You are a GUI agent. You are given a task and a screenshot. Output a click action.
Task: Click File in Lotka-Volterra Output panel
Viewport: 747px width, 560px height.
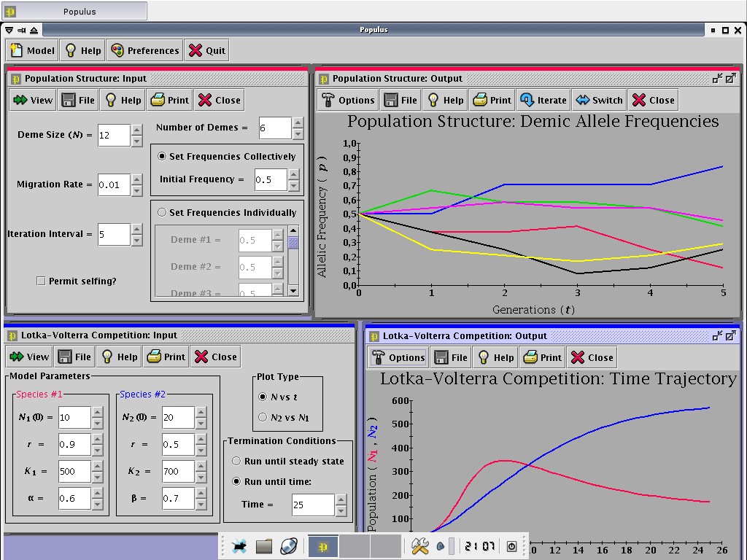click(x=451, y=357)
